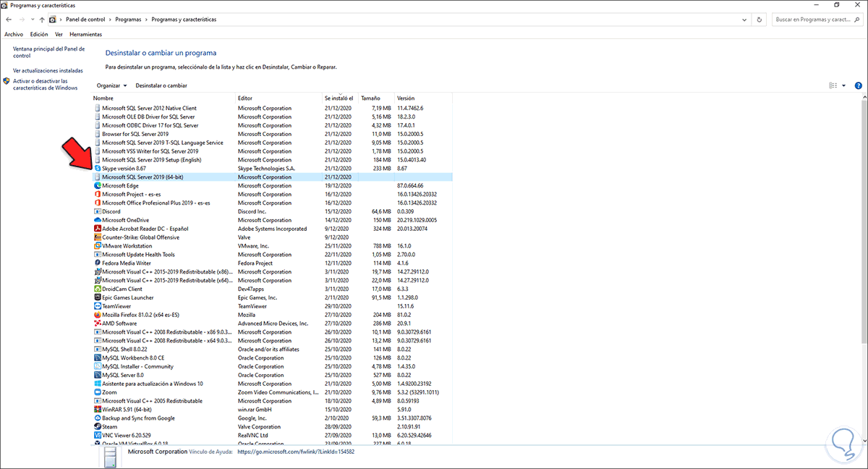
Task: Open the Archivo menu
Action: (x=14, y=34)
